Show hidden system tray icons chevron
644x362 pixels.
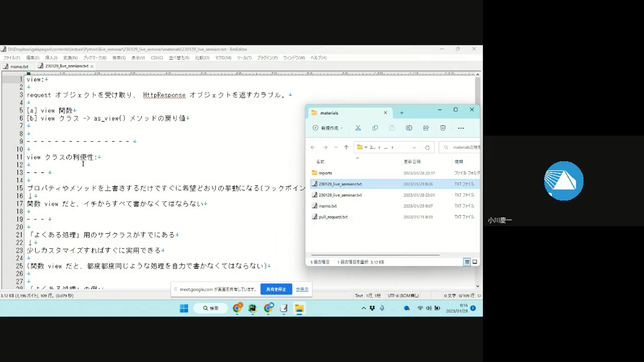coord(364,308)
